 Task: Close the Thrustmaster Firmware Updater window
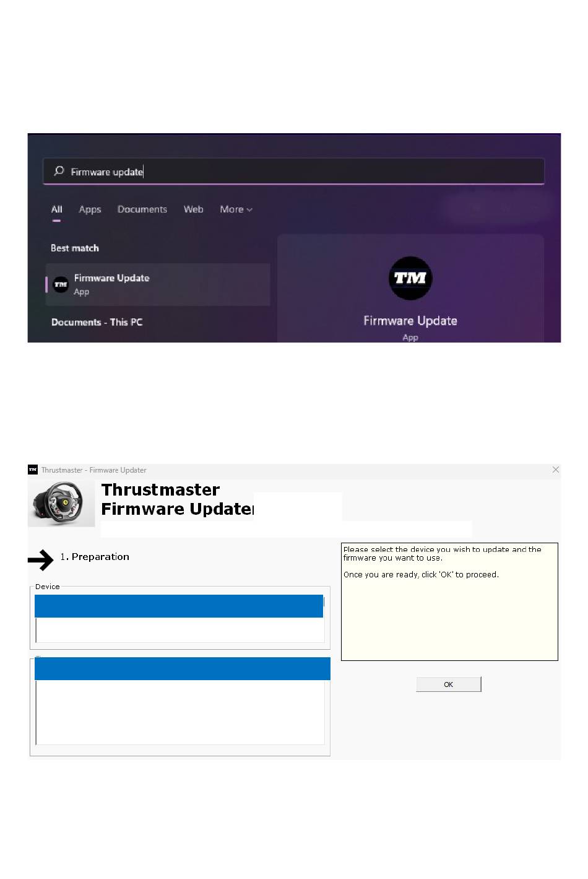coord(555,470)
